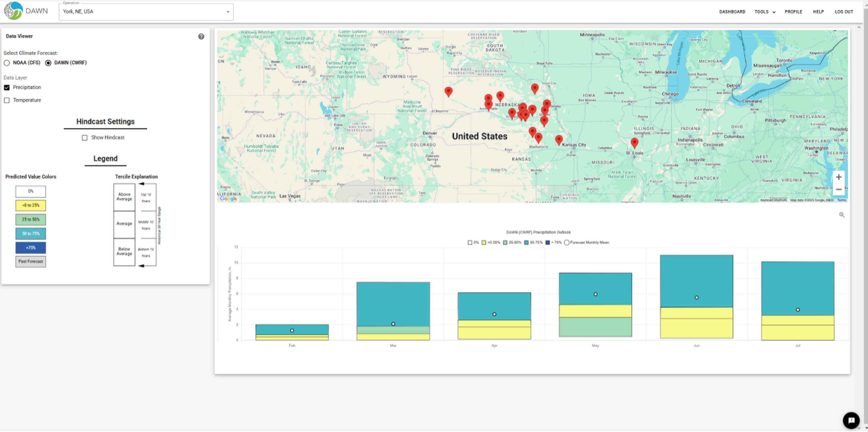Viewport: 868px width, 432px height.
Task: Select the red map marker near Kansas City
Action: (559, 139)
